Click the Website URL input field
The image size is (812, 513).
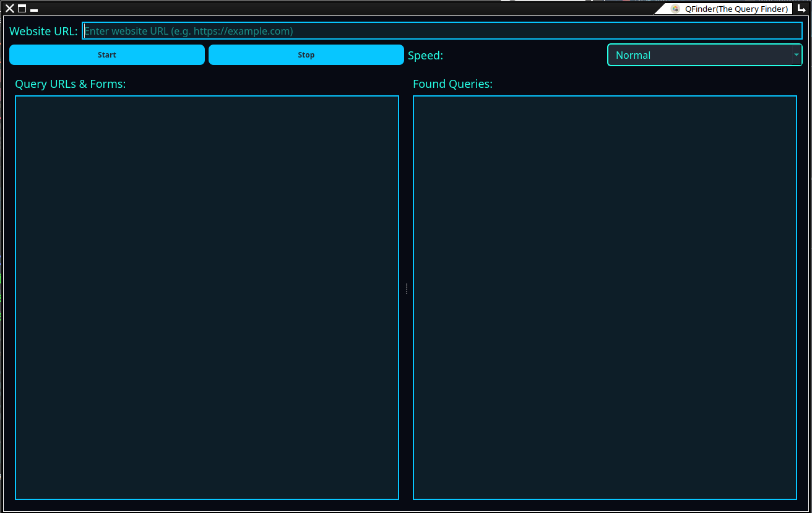tap(442, 31)
